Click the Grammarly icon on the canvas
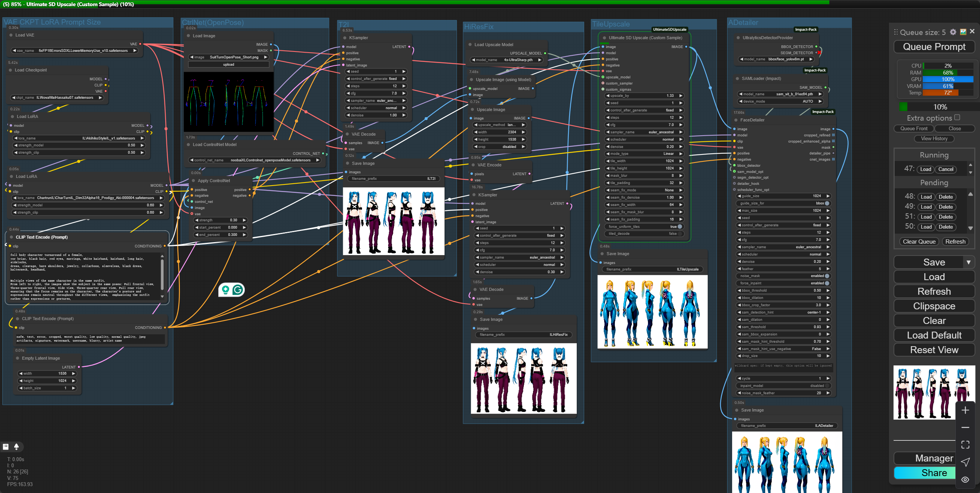The image size is (980, 493). (238, 290)
